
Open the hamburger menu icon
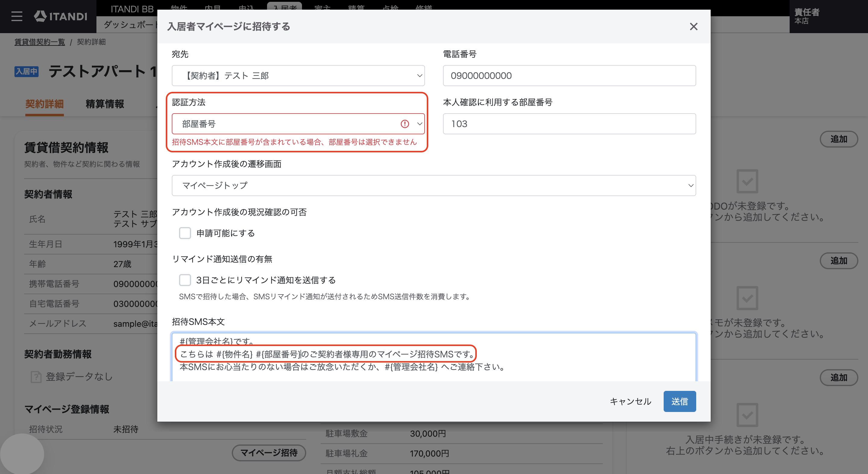(17, 16)
